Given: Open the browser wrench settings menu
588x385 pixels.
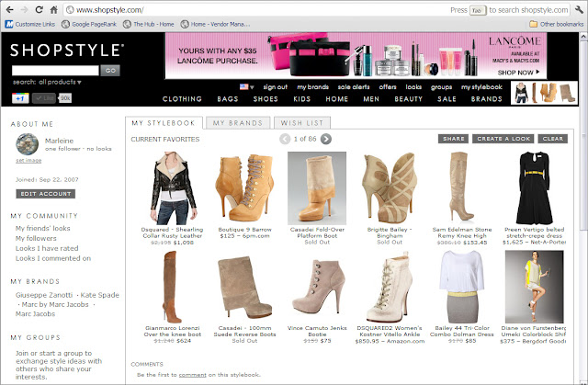Looking at the screenshot, I should coord(580,10).
